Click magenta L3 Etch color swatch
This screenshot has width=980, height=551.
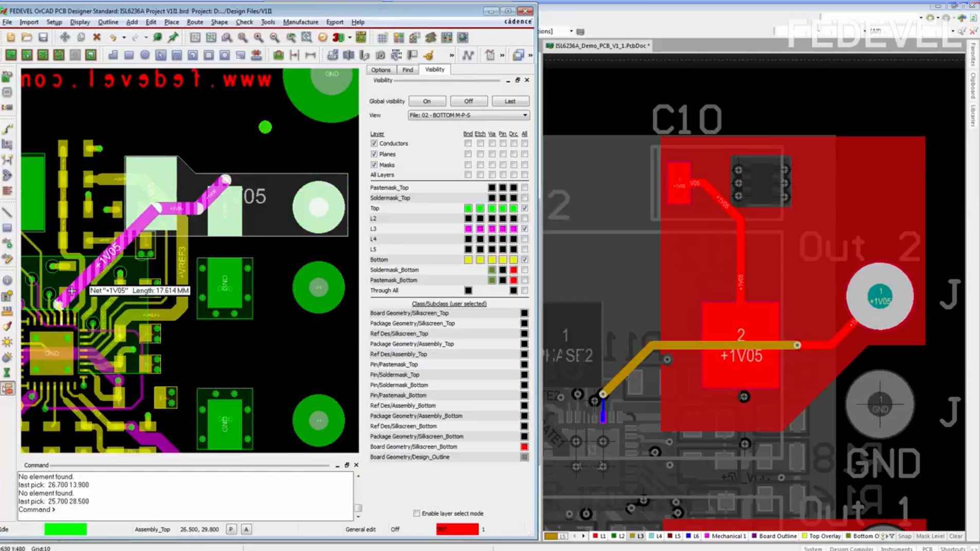click(x=480, y=229)
